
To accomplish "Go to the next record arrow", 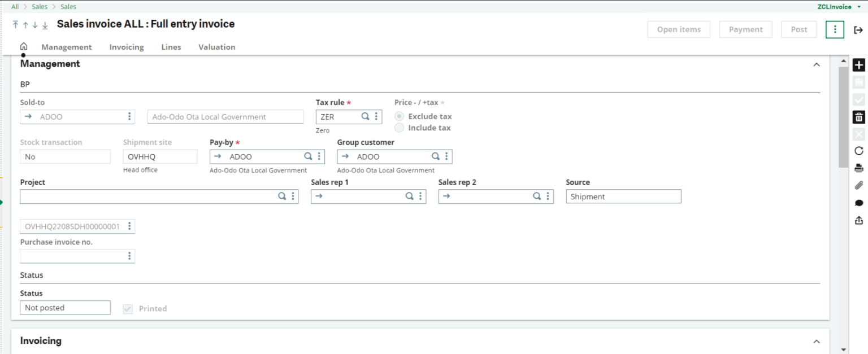I will (x=35, y=25).
